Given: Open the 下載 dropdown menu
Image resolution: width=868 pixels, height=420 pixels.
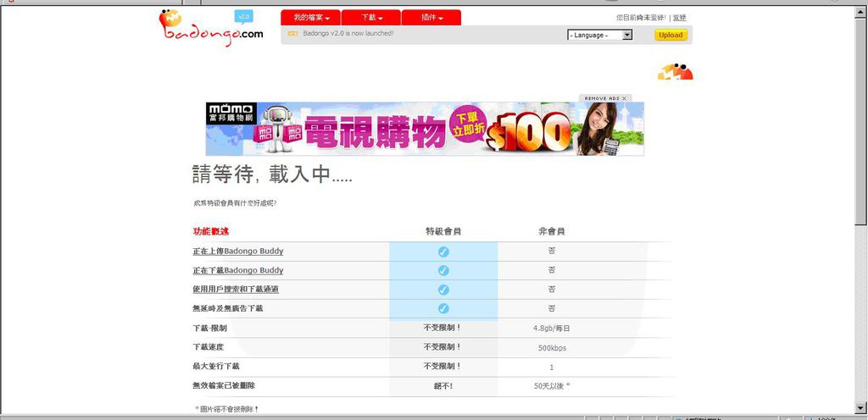Looking at the screenshot, I should [371, 18].
